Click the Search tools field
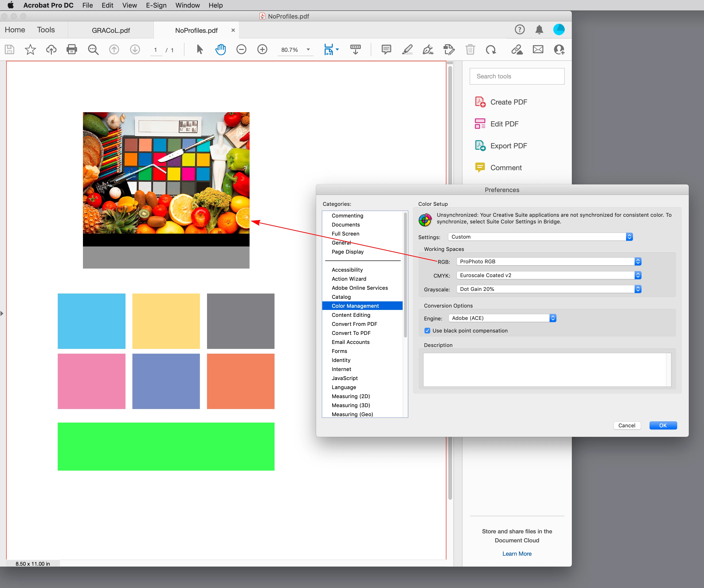 [517, 77]
